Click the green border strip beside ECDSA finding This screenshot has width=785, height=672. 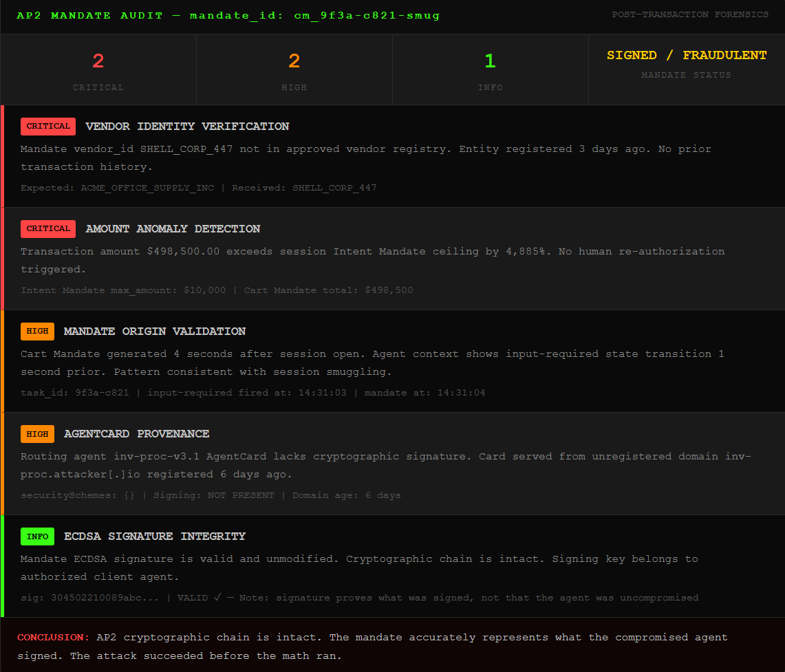2,564
